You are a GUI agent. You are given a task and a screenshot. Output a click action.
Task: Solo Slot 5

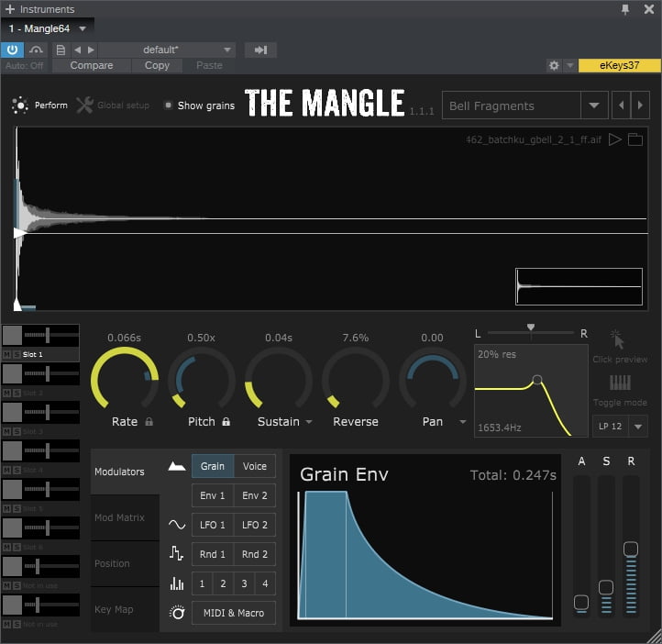[x=17, y=509]
